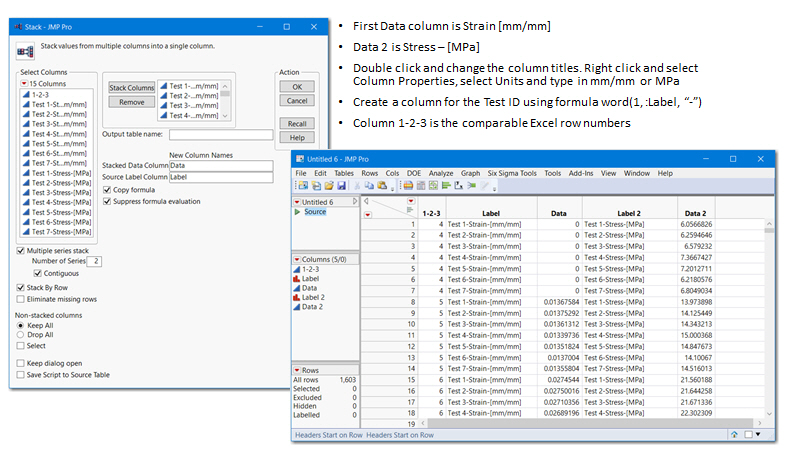Click the new script toolbar icon
The width and height of the screenshot is (800, 450).
(316, 186)
